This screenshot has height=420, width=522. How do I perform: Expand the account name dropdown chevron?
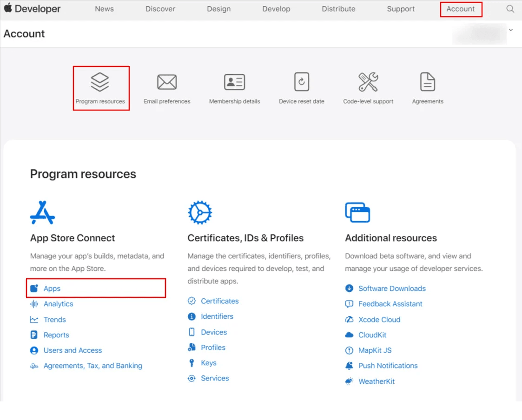pyautogui.click(x=511, y=30)
